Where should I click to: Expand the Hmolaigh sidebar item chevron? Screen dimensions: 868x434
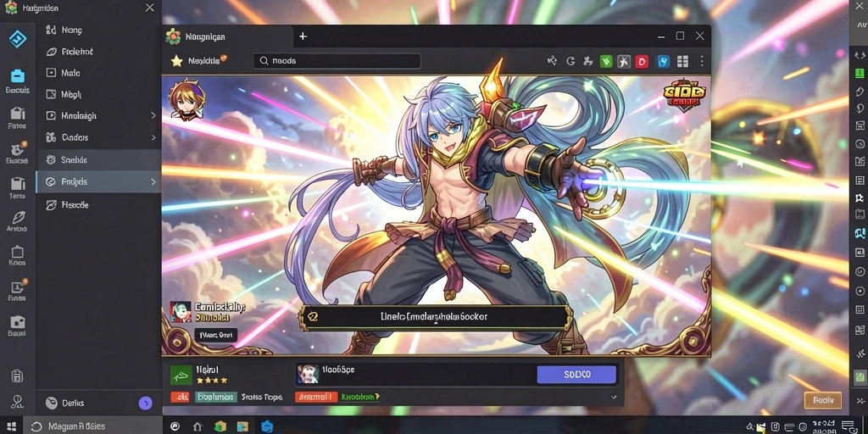pos(153,115)
